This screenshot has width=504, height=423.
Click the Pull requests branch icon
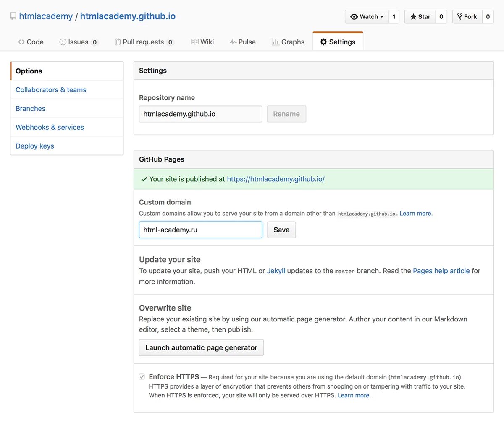tap(118, 42)
